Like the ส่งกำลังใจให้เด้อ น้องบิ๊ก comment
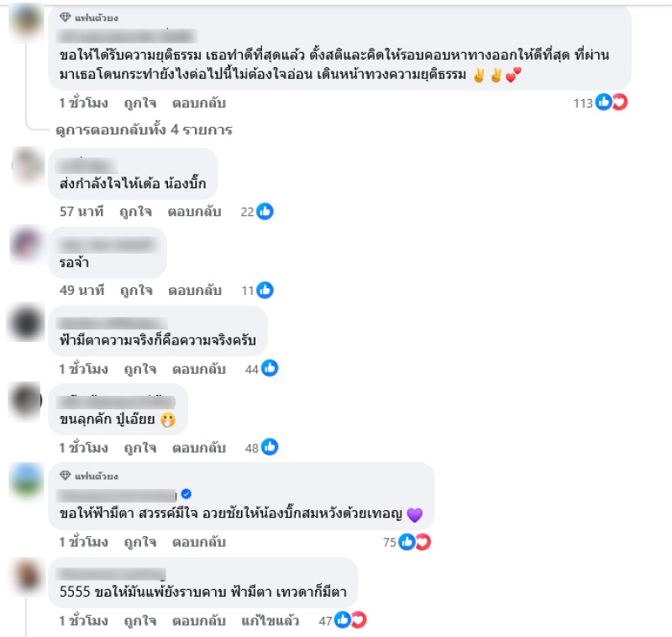This screenshot has height=637, width=672. pyautogui.click(x=135, y=212)
